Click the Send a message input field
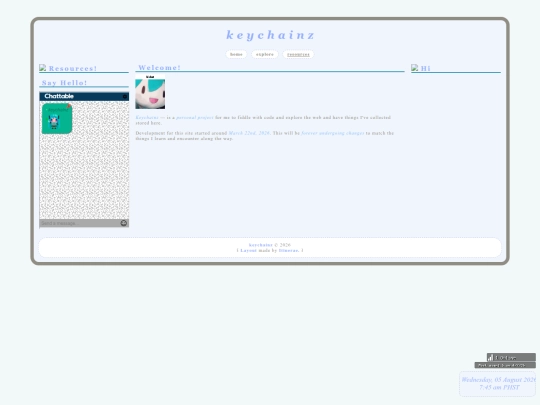 tap(80, 223)
